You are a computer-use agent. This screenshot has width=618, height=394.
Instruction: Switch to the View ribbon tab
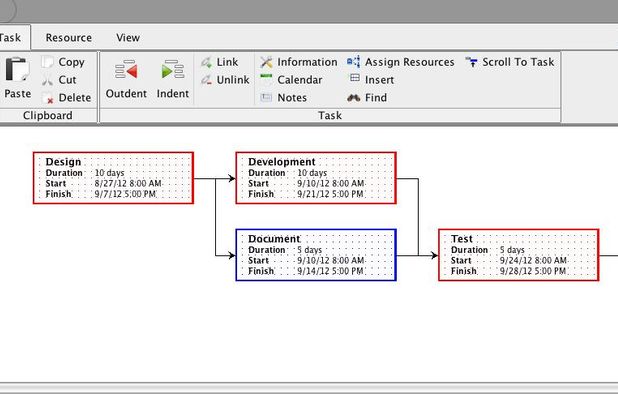click(x=128, y=38)
